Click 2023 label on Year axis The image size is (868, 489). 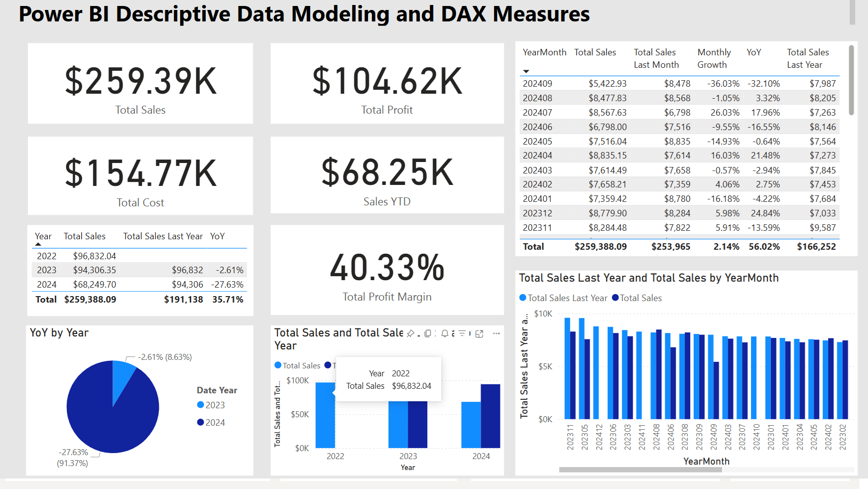pyautogui.click(x=408, y=456)
